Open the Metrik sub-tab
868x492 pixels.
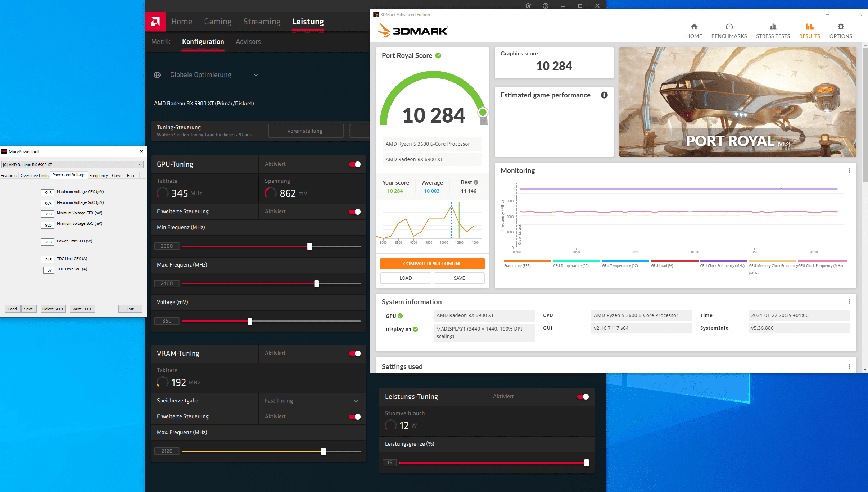[x=161, y=42]
